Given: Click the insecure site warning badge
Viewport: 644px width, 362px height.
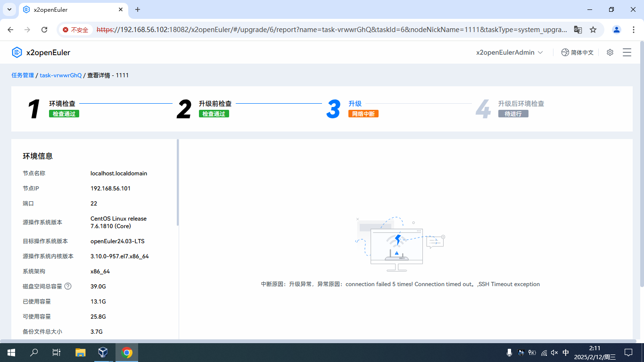Looking at the screenshot, I should click(x=76, y=30).
